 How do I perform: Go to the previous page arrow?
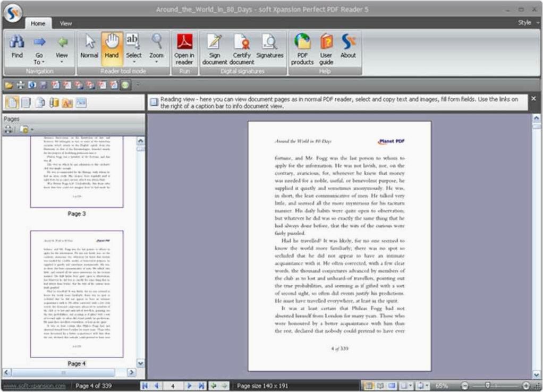157,386
